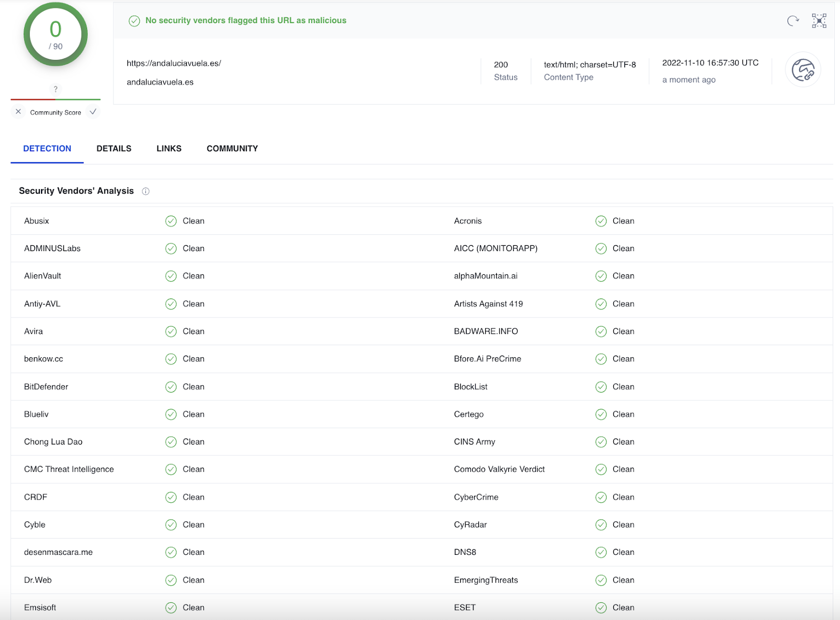Viewport: 840px width, 620px height.
Task: Click vendor name Antiy-AVL
Action: click(x=42, y=304)
